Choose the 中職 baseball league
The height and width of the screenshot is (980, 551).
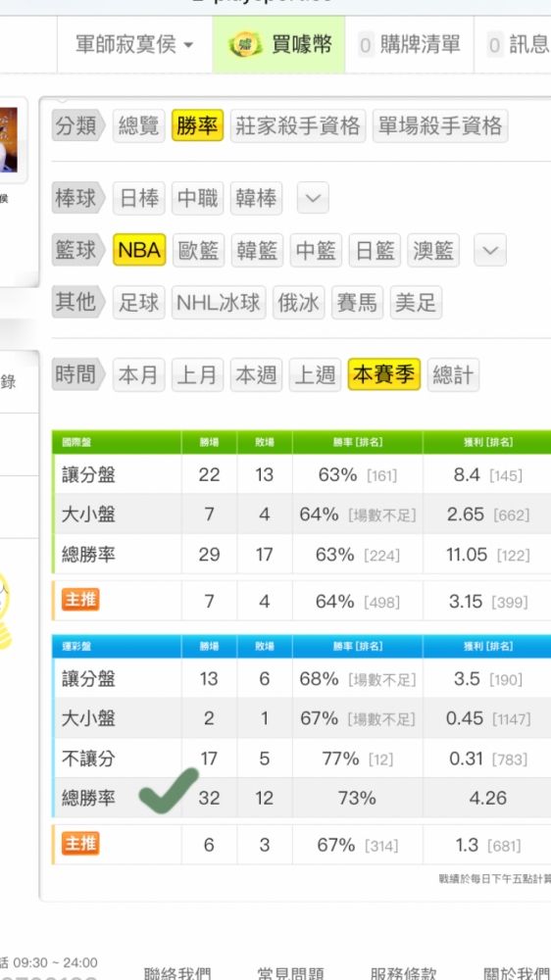point(198,198)
